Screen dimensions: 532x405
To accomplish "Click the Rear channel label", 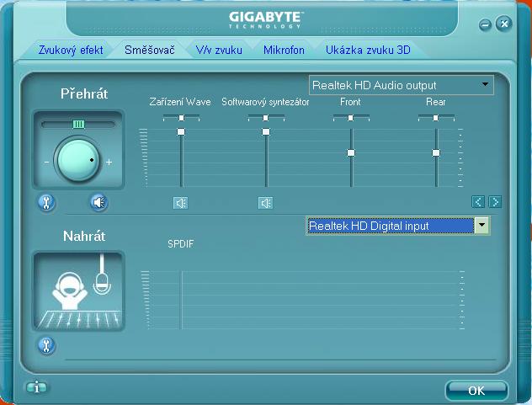I will (436, 102).
